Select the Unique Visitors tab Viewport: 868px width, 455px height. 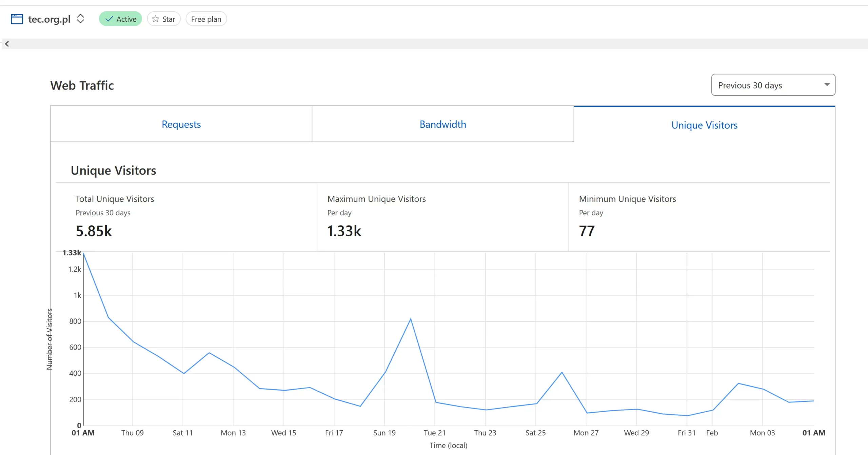704,125
